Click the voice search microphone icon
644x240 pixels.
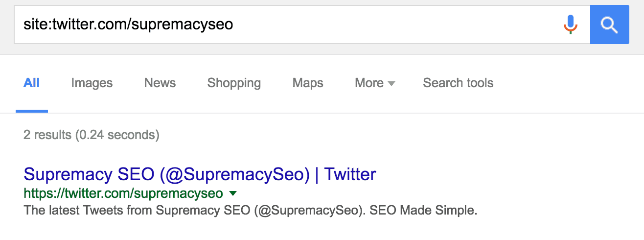pos(570,24)
